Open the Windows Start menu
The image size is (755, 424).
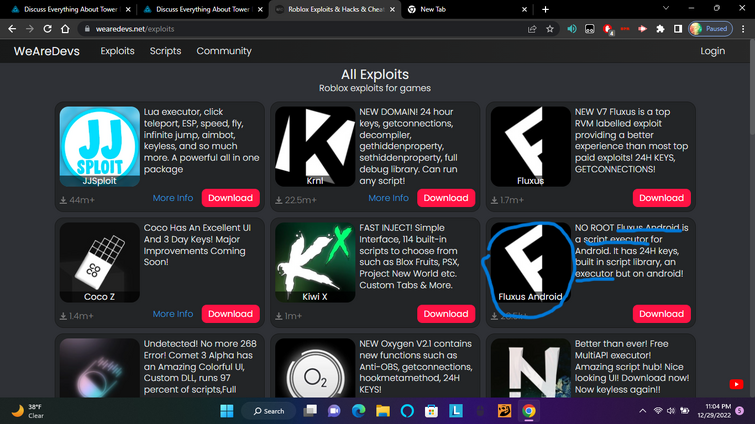tap(227, 411)
